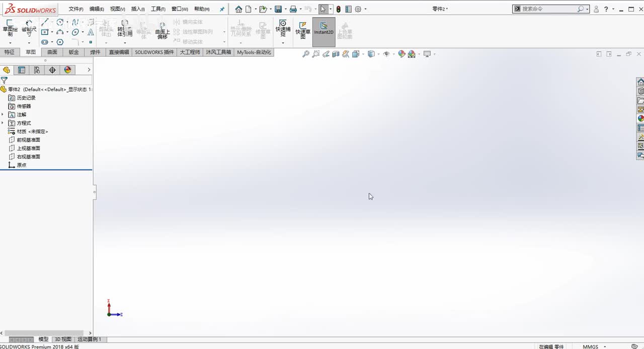Screen dimensions: 644x349
Task: Open the ConfigurationManager panel tab
Action: (x=37, y=70)
